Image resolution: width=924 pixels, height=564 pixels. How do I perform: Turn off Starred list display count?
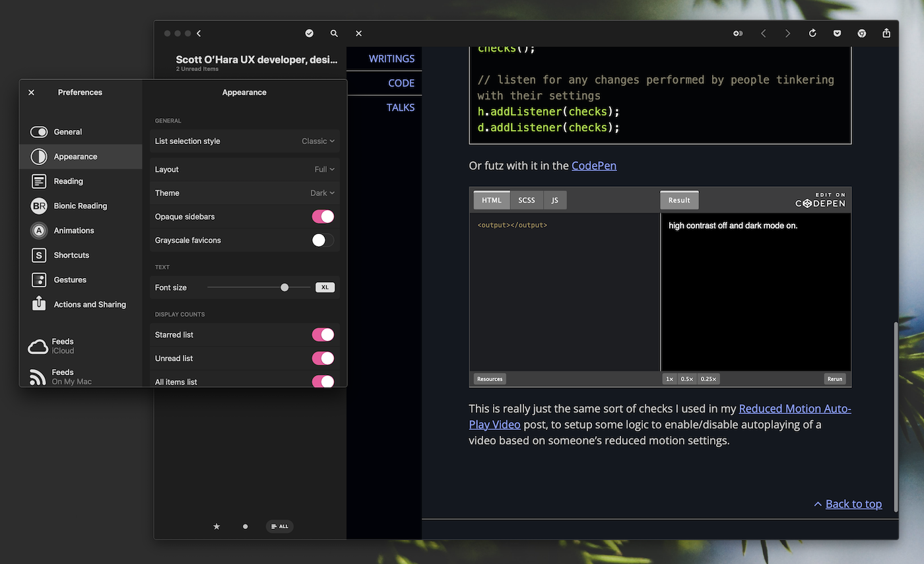coord(323,335)
